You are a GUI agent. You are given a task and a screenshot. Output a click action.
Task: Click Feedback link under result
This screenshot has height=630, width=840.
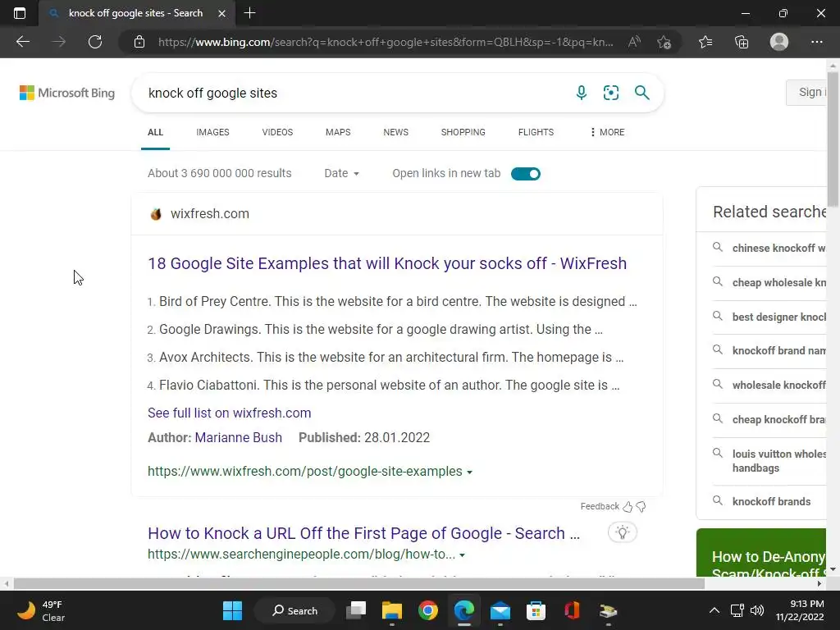[600, 506]
